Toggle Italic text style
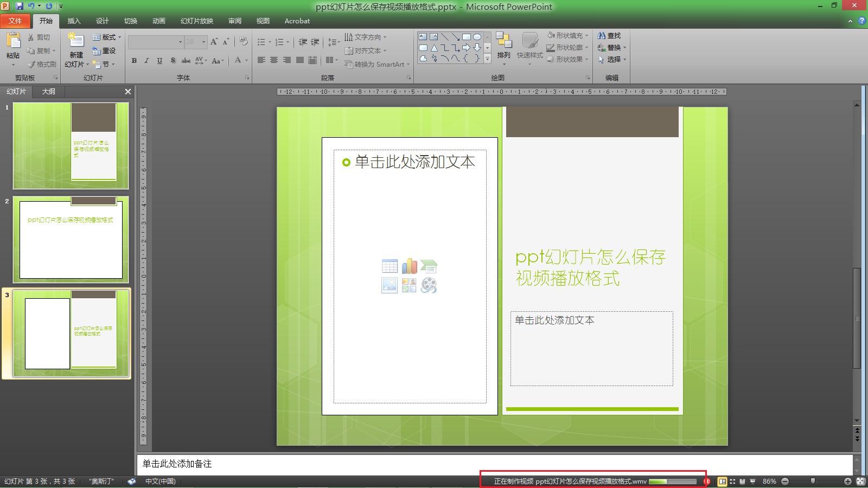Screen dimensions: 868x488 coord(146,61)
